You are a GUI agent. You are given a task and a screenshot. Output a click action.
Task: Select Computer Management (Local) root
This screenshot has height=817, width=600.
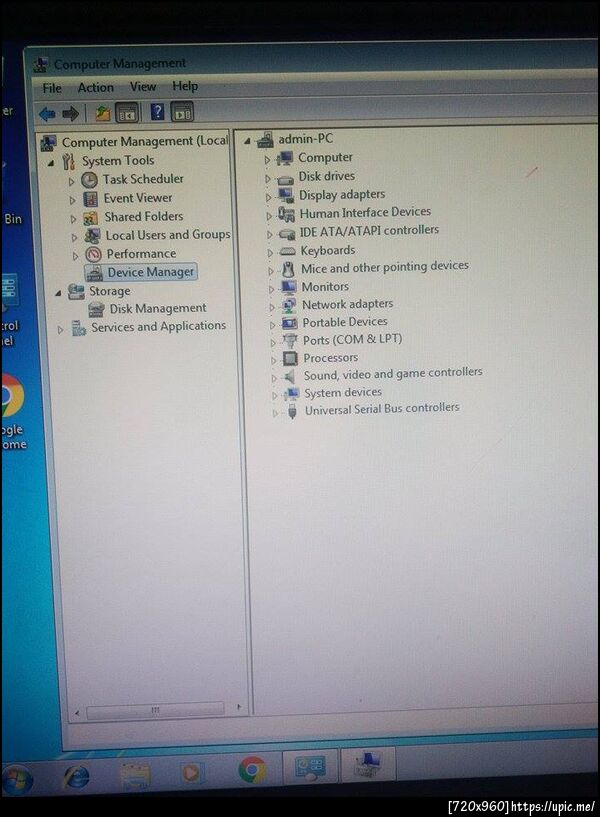pos(145,142)
